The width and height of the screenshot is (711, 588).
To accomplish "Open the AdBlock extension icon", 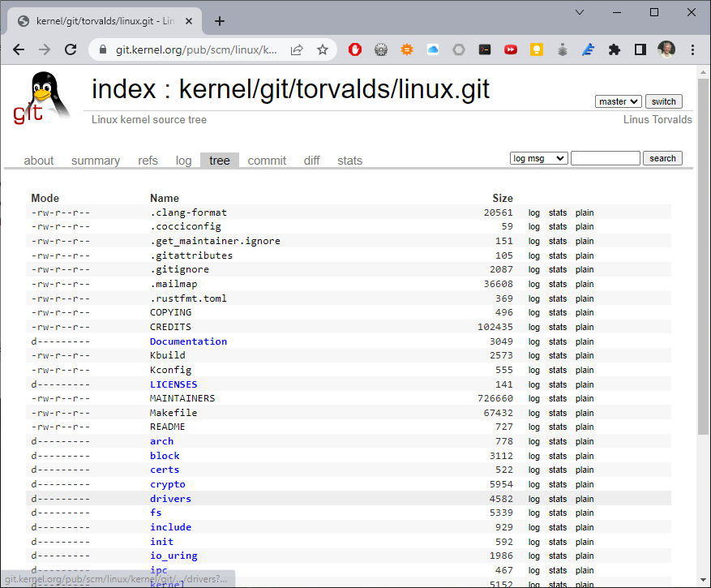I will 354,49.
